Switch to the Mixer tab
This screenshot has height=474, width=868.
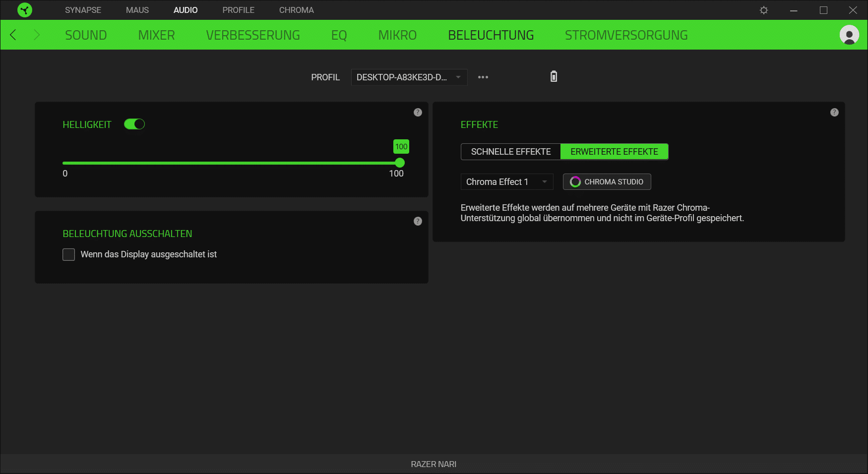[156, 35]
